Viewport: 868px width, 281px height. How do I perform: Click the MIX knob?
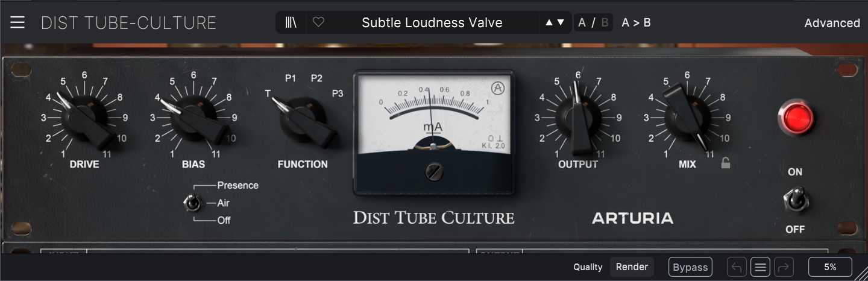coord(688,118)
